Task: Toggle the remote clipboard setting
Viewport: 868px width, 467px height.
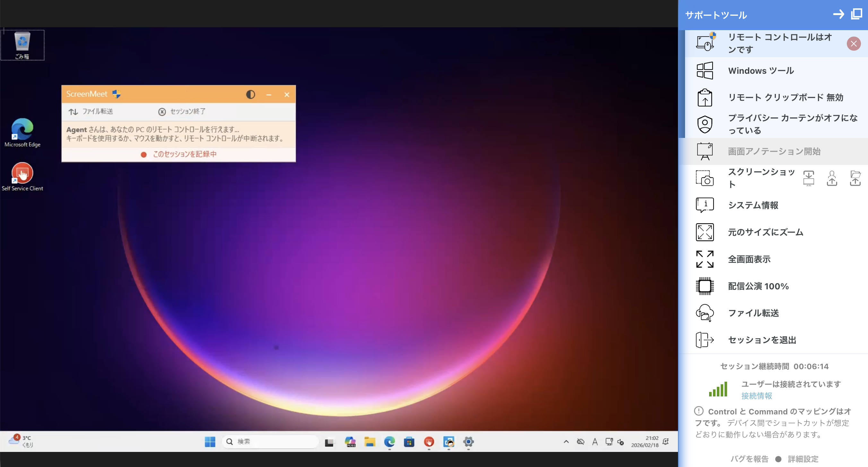Action: 785,97
